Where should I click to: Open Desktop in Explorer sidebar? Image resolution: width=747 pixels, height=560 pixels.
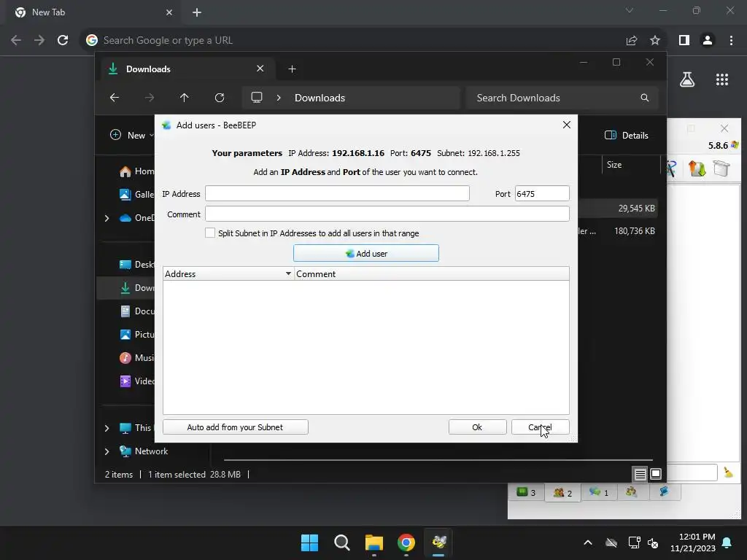point(136,265)
